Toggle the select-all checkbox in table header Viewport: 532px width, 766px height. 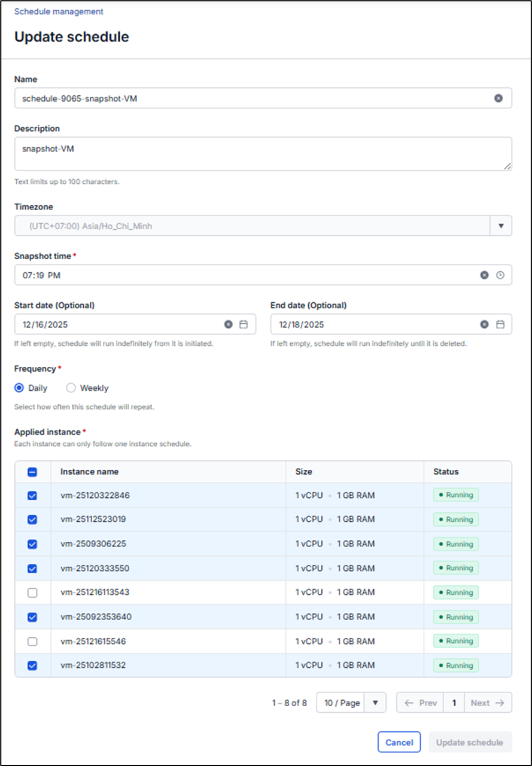coord(32,472)
